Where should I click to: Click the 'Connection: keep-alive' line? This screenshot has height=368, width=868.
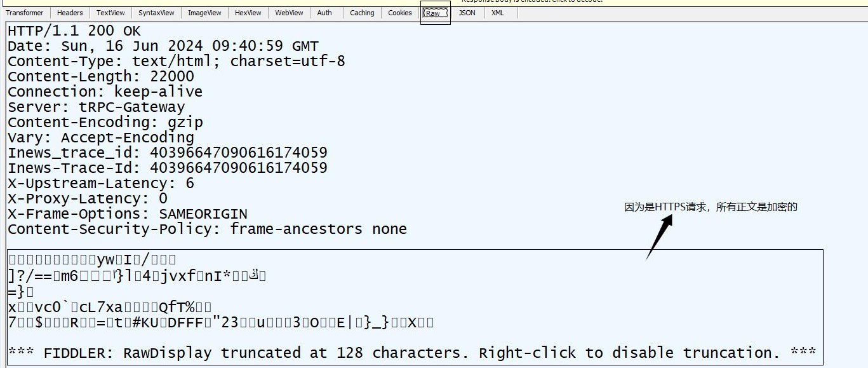pos(105,92)
